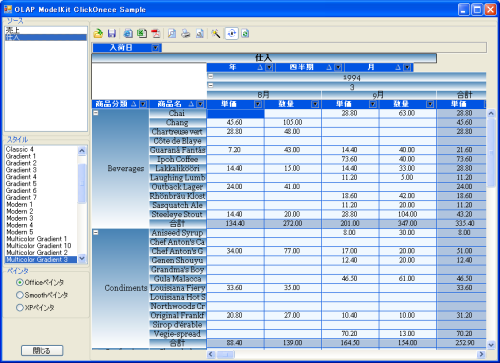Click the Beverages 合計 subtotal row

(177, 223)
